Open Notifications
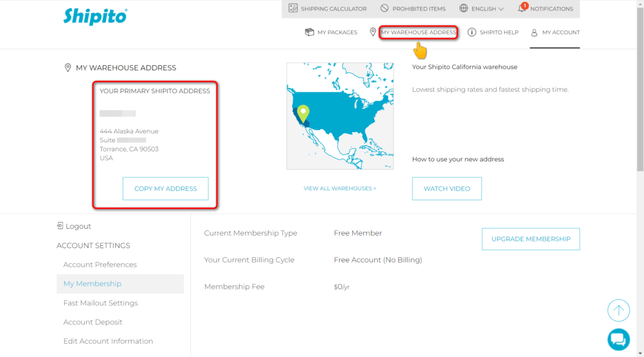The height and width of the screenshot is (357, 644). (x=551, y=9)
